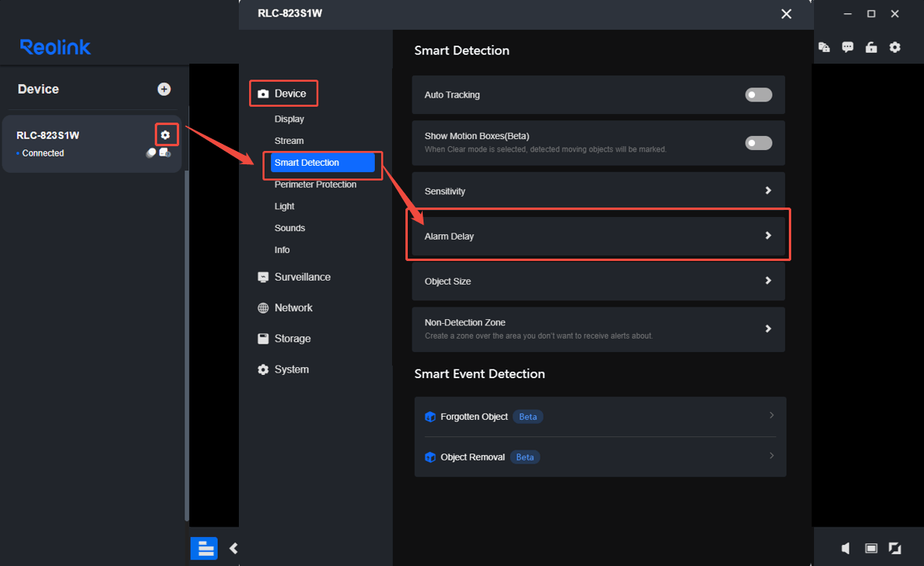Open the Storage settings category
The width and height of the screenshot is (924, 566).
[x=284, y=338]
